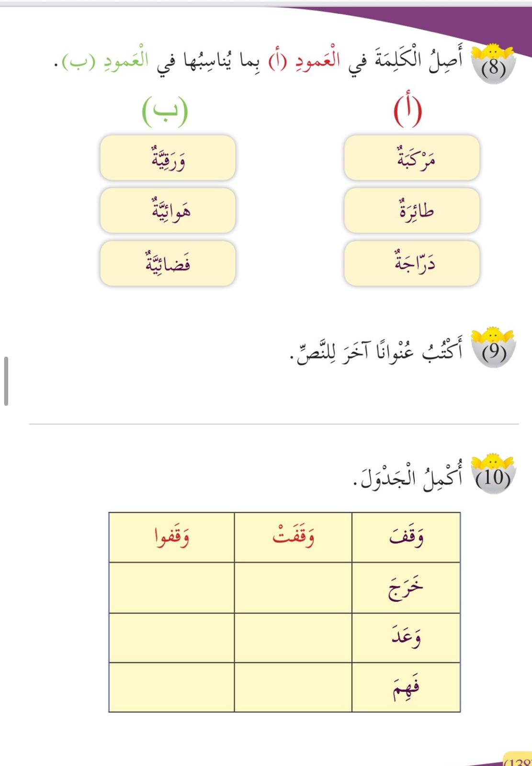
Task: Select the word card مَرْكَبَة
Action: click(412, 158)
